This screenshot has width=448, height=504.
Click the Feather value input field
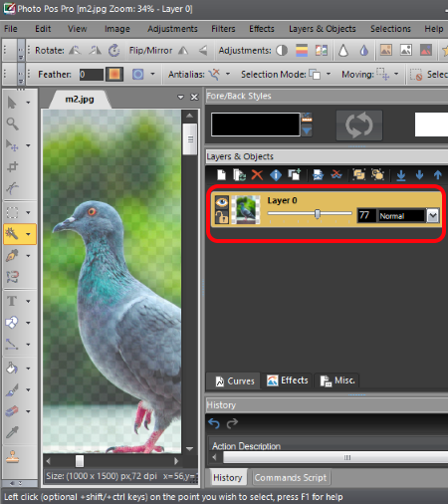[x=92, y=75]
